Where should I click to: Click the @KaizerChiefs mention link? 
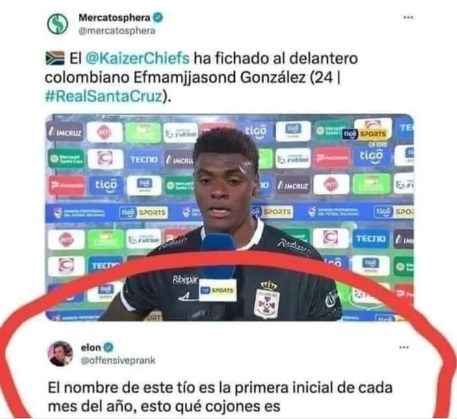tap(137, 58)
